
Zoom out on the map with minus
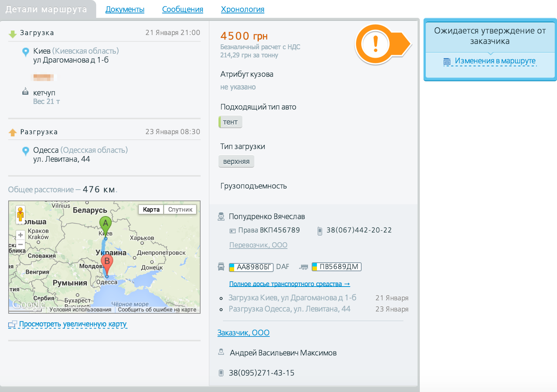click(x=20, y=244)
